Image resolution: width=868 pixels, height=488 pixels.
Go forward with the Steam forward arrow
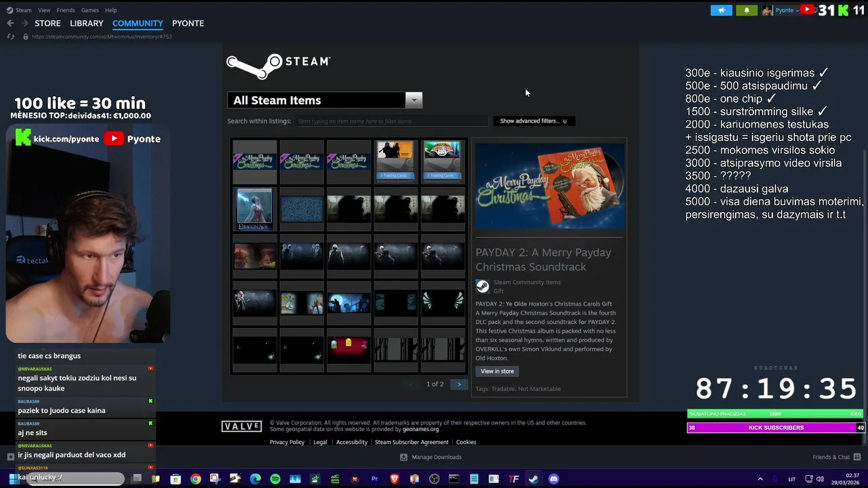pos(24,23)
